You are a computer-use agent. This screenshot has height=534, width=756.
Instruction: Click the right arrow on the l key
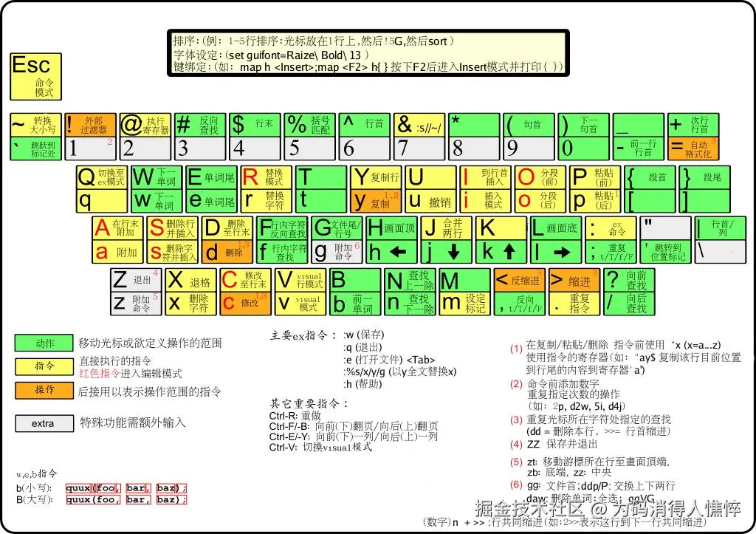(562, 252)
